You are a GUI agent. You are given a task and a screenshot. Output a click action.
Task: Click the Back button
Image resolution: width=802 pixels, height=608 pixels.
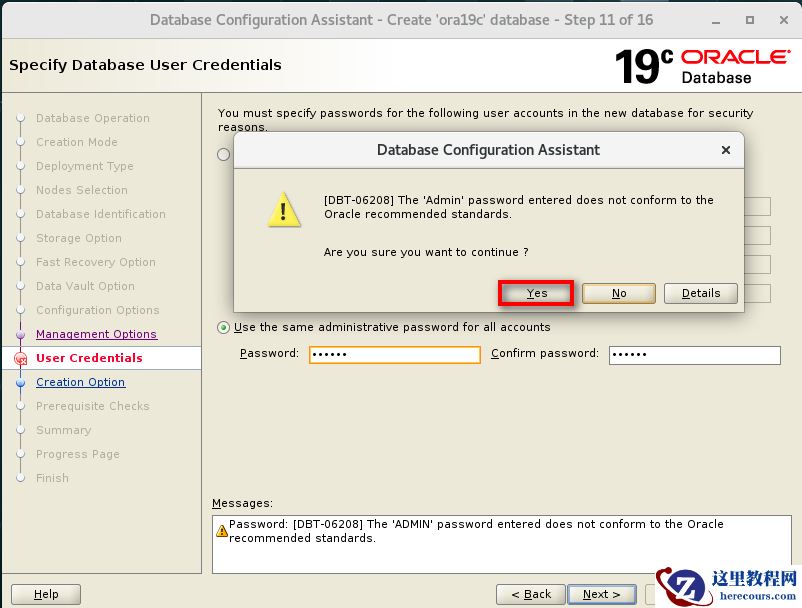(531, 594)
